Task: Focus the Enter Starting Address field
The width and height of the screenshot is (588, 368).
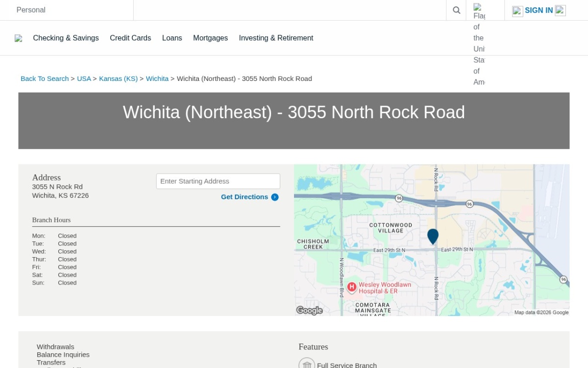Action: point(218,181)
